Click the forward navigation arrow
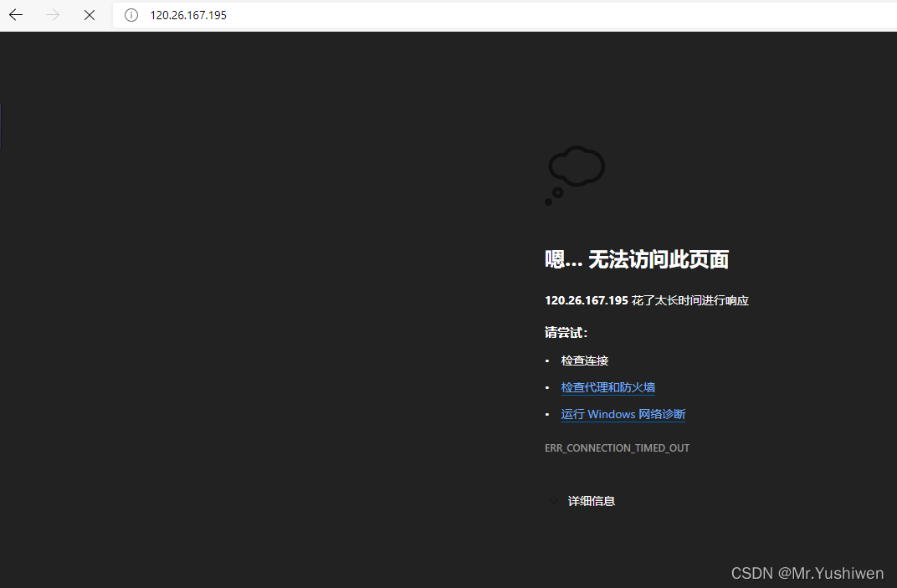This screenshot has height=588, width=897. 53,15
